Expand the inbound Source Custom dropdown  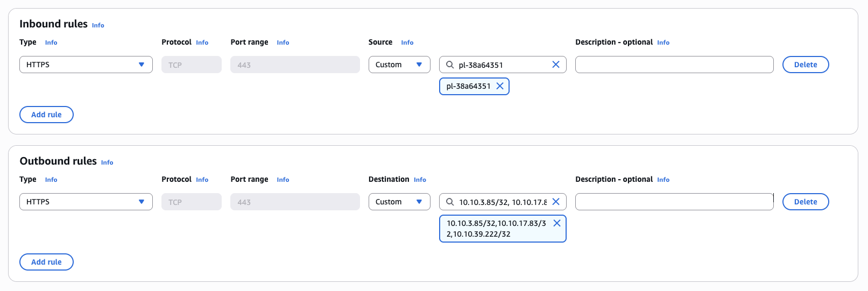[x=399, y=65]
